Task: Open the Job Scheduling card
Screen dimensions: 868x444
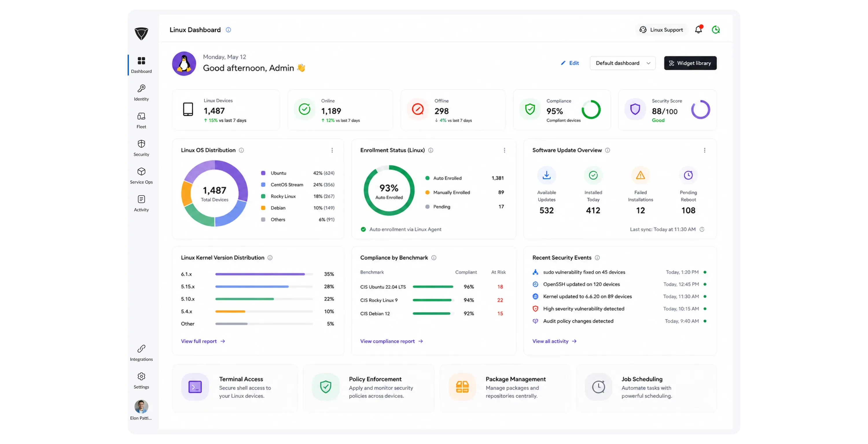Action: tap(646, 388)
